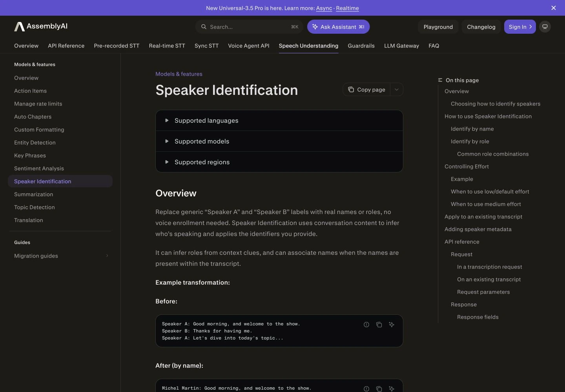Expand Migration guides in sidebar
Image resolution: width=565 pixels, height=392 pixels.
click(60, 256)
